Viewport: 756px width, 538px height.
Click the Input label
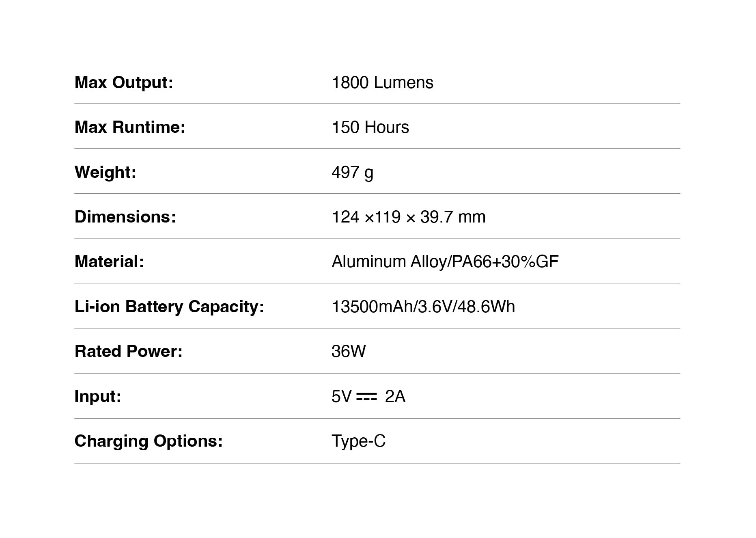point(98,396)
